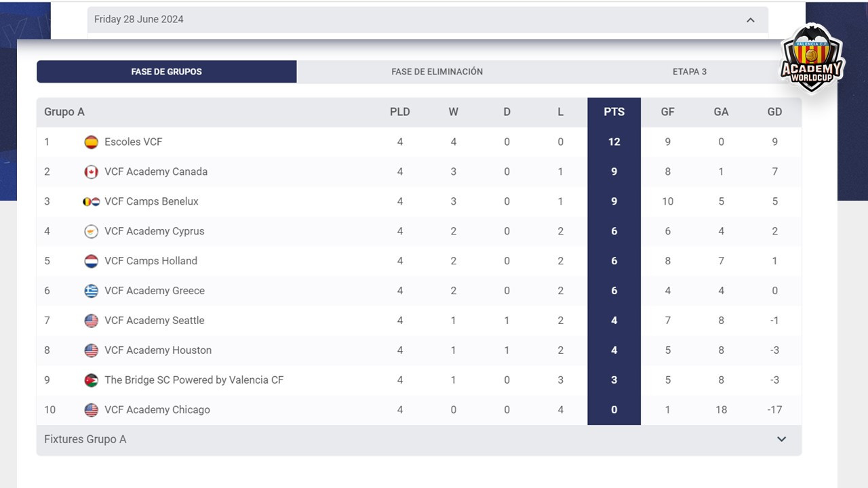Click the Spain flag beside Escoles VCF
This screenshot has width=868, height=488.
tap(91, 142)
